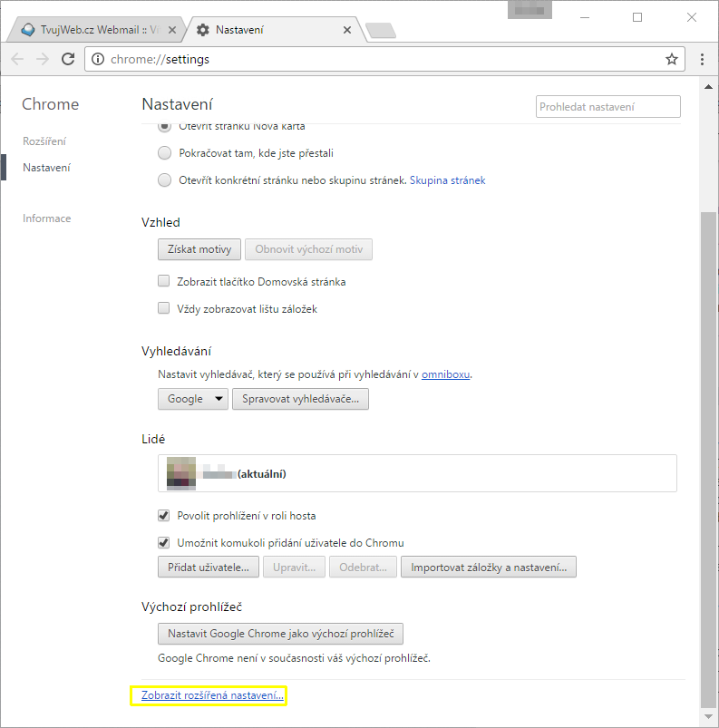Open the Chrome three-dot menu

(x=703, y=59)
